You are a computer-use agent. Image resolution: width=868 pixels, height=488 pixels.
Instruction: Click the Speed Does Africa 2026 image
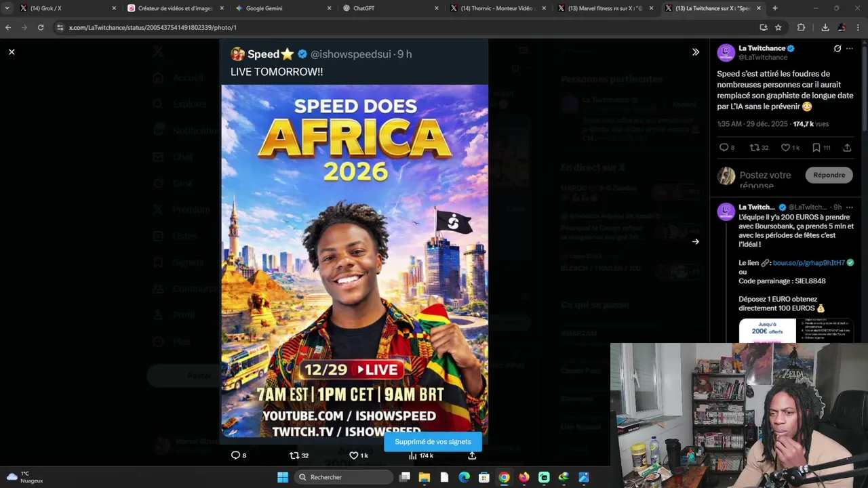(354, 261)
